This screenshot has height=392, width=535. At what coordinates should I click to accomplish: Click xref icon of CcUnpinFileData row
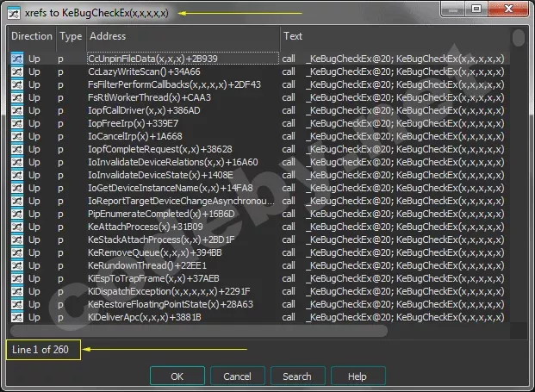(x=17, y=59)
